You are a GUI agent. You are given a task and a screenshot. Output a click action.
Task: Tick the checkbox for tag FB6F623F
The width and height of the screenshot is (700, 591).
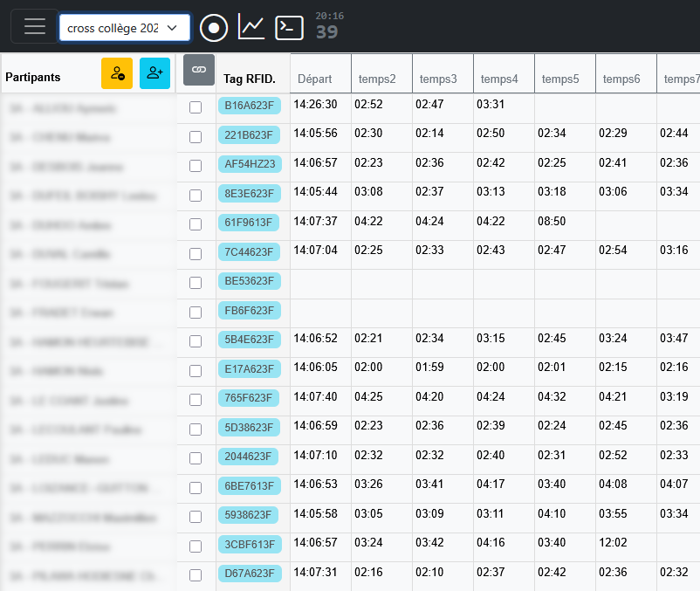196,312
